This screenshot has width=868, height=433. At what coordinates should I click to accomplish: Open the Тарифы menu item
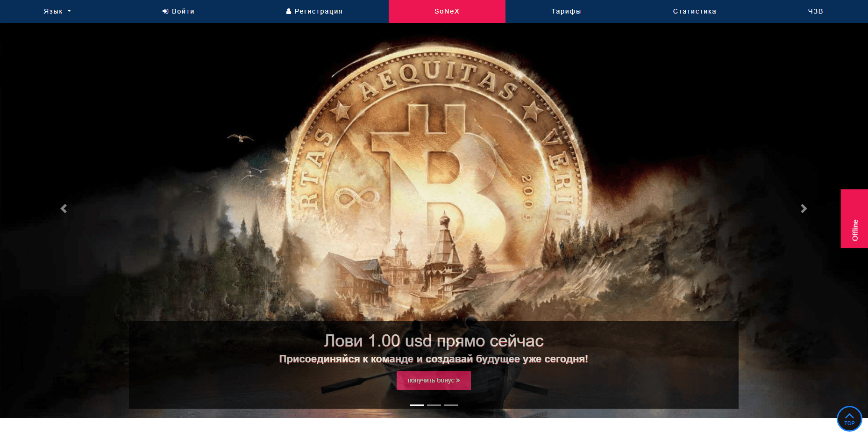566,11
